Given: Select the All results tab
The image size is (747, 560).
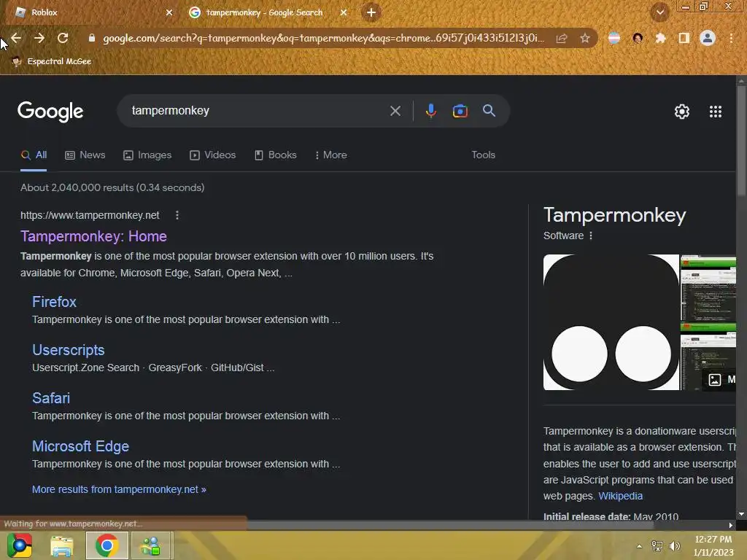Looking at the screenshot, I should click(34, 155).
